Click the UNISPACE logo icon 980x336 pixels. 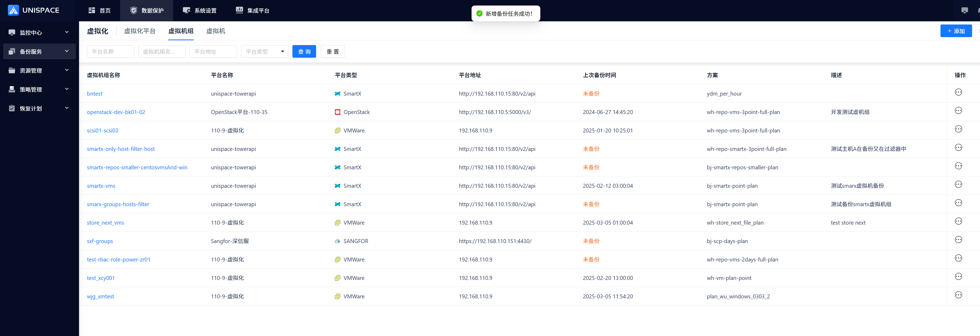[x=13, y=10]
